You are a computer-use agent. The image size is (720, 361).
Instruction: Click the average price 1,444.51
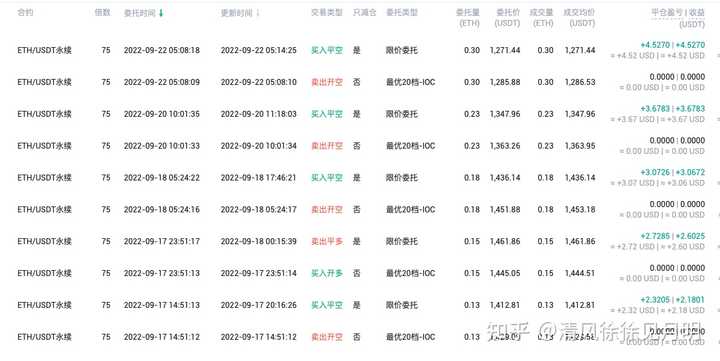pyautogui.click(x=580, y=273)
